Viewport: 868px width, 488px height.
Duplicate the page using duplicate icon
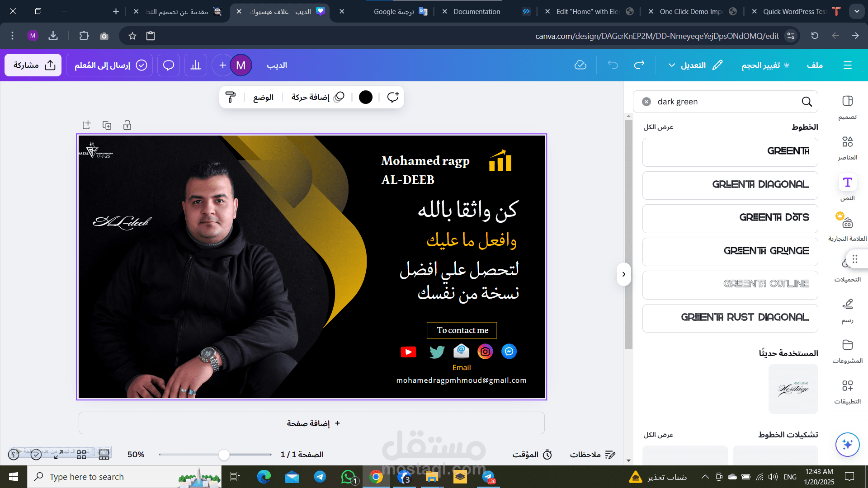pos(107,125)
